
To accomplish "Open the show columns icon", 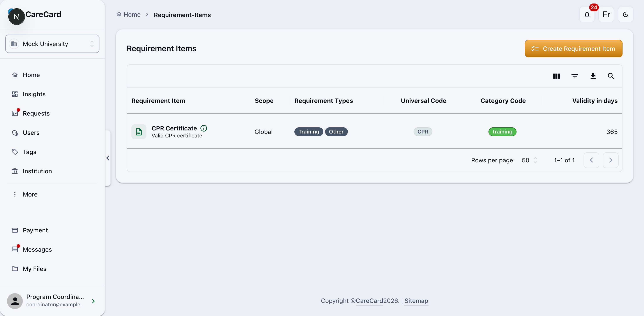I will tap(556, 76).
